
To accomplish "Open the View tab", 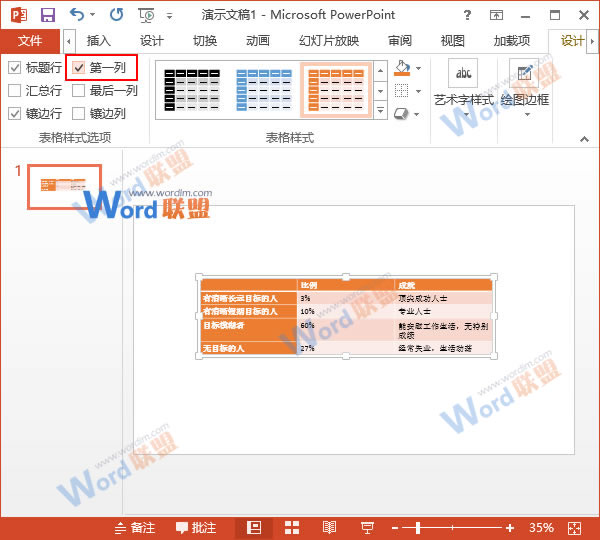I will pyautogui.click(x=453, y=41).
